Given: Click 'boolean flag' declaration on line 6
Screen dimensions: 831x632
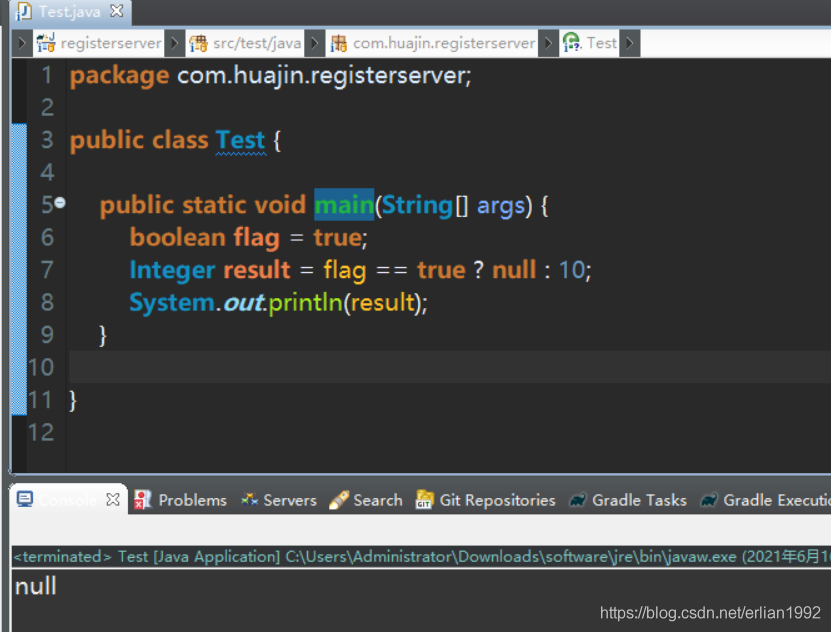Looking at the screenshot, I should 205,237.
